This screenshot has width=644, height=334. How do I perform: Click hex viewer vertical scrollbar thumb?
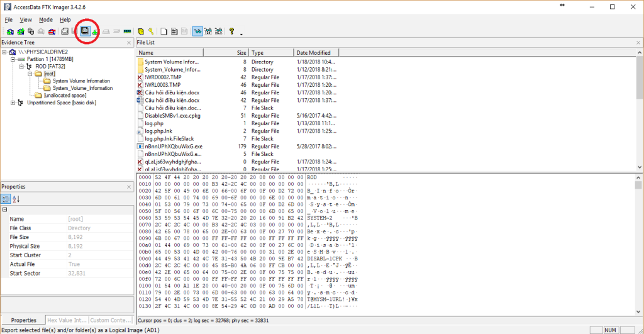pos(638,185)
